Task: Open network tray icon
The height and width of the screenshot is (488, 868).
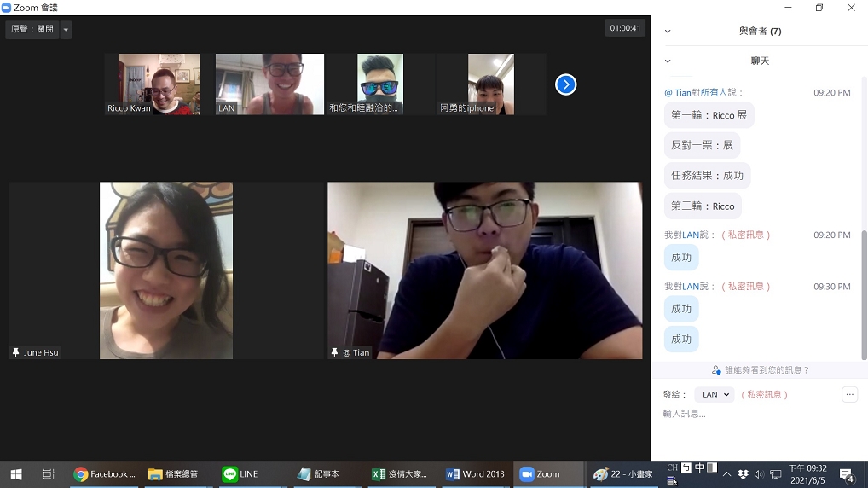Action: (x=776, y=474)
